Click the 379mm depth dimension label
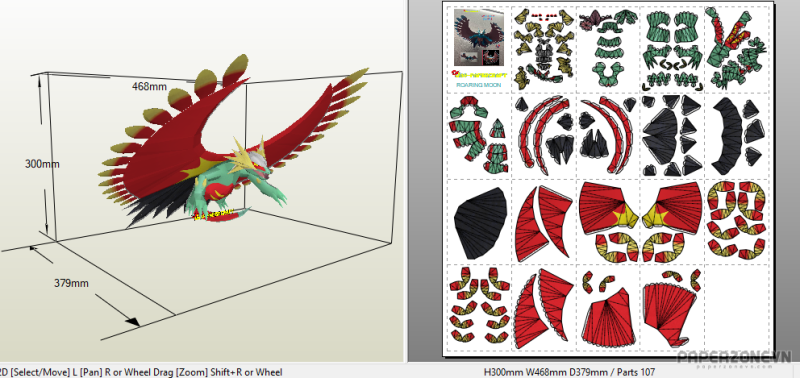This screenshot has width=800, height=378. (x=71, y=283)
